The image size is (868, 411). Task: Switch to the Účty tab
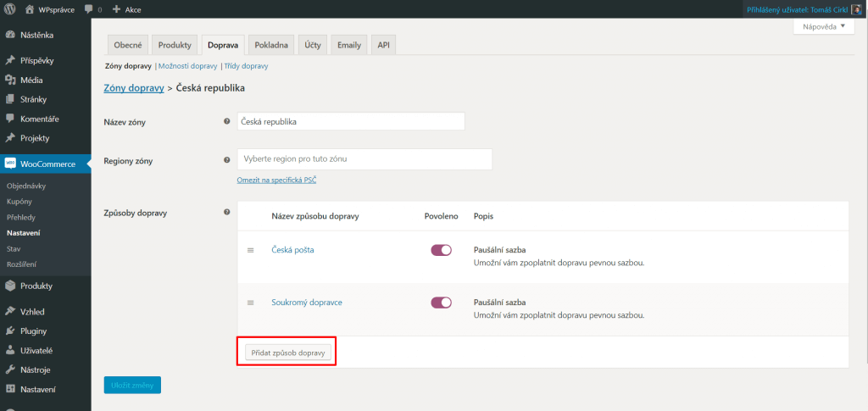pyautogui.click(x=313, y=46)
